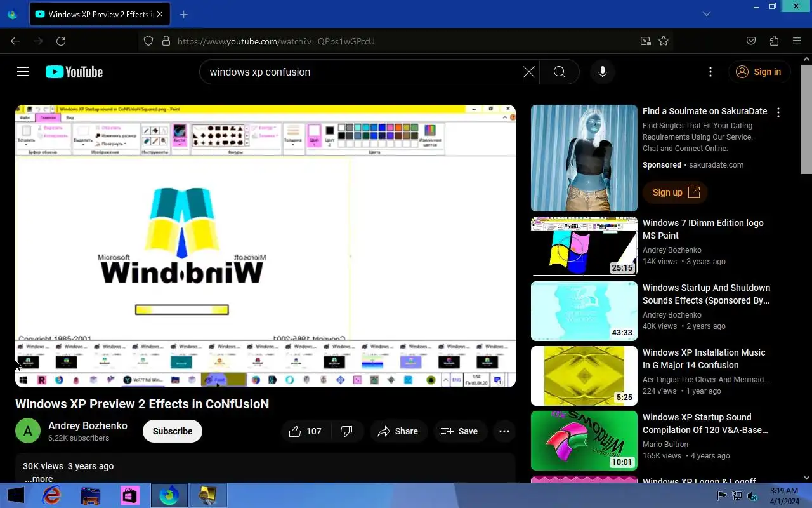Image resolution: width=812 pixels, height=508 pixels.
Task: Close the Windows XP Preview 2 Effects tab
Action: pos(160,14)
